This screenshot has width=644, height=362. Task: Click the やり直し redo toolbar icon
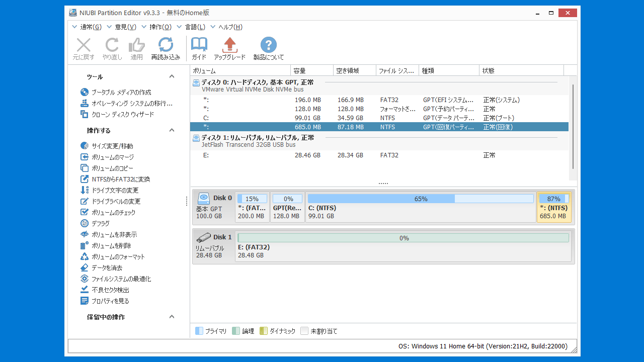112,45
